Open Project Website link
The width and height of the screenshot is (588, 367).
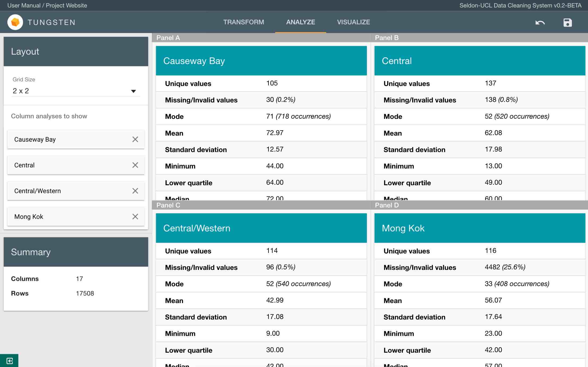coord(68,5)
